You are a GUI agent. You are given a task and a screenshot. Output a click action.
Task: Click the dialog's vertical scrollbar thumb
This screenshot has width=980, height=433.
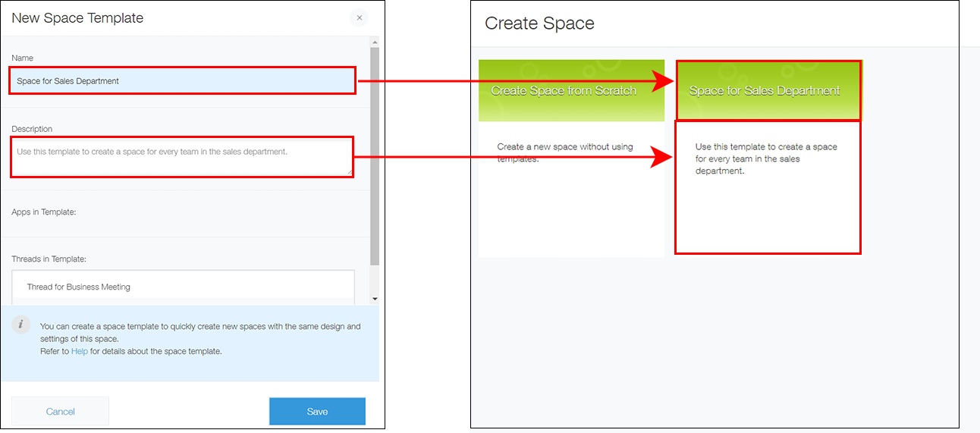[x=375, y=155]
